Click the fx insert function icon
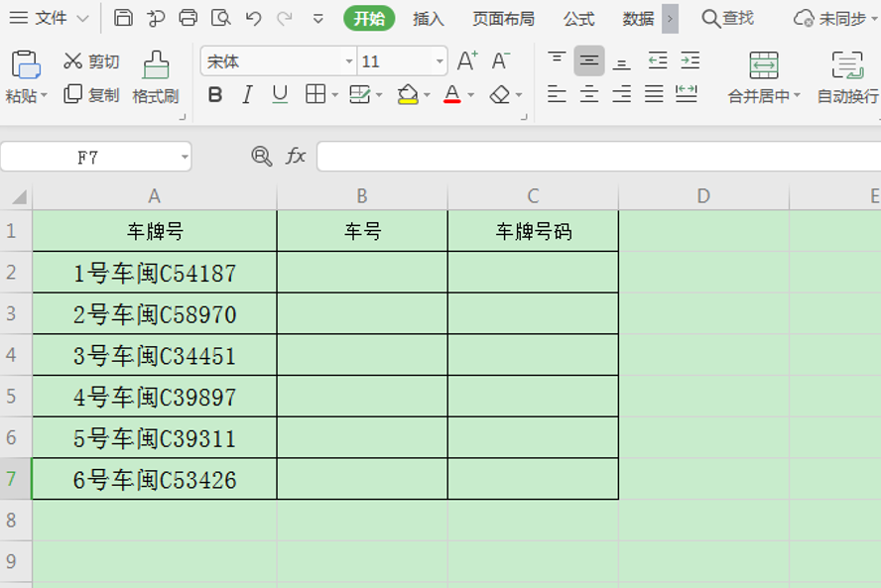The image size is (881, 588). coord(296,156)
